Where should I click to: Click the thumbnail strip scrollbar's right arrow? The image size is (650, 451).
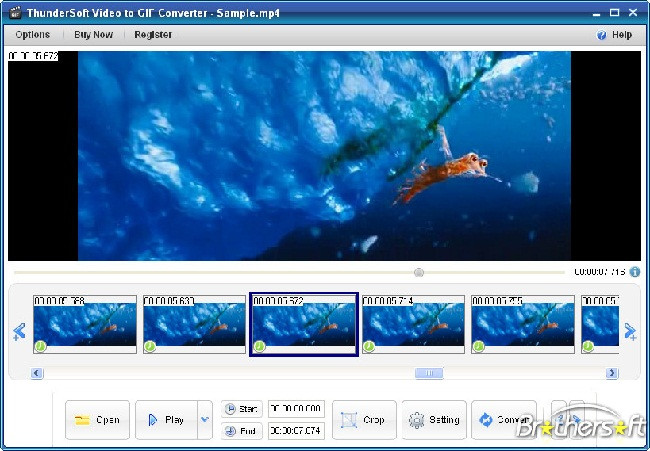point(612,373)
